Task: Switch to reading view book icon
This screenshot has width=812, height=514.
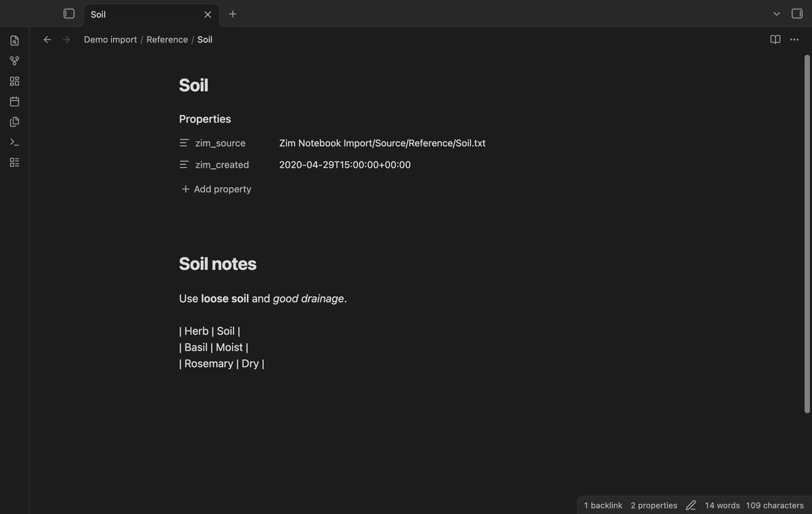Action: [x=775, y=39]
